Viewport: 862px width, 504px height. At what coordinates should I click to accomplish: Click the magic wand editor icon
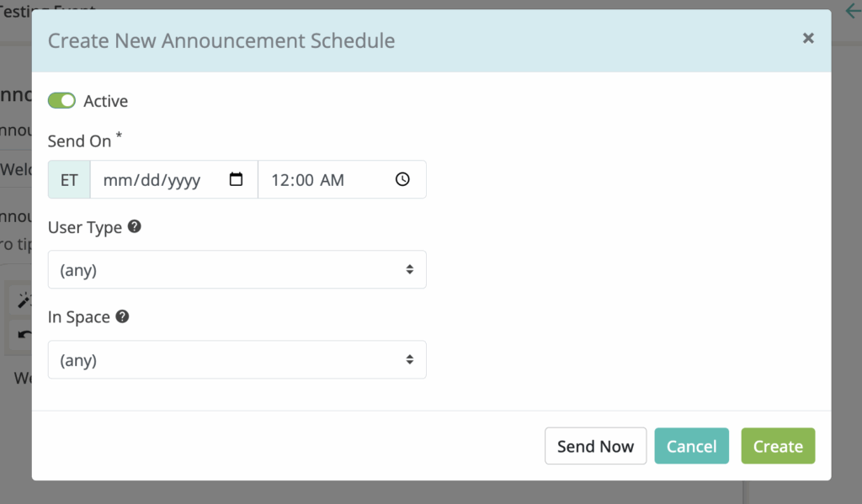(24, 301)
